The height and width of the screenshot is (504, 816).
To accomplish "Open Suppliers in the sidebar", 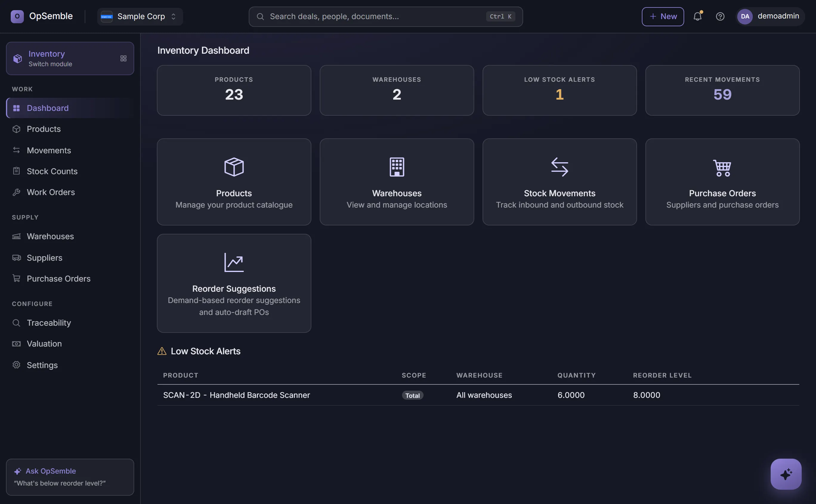I will [x=70, y=258].
